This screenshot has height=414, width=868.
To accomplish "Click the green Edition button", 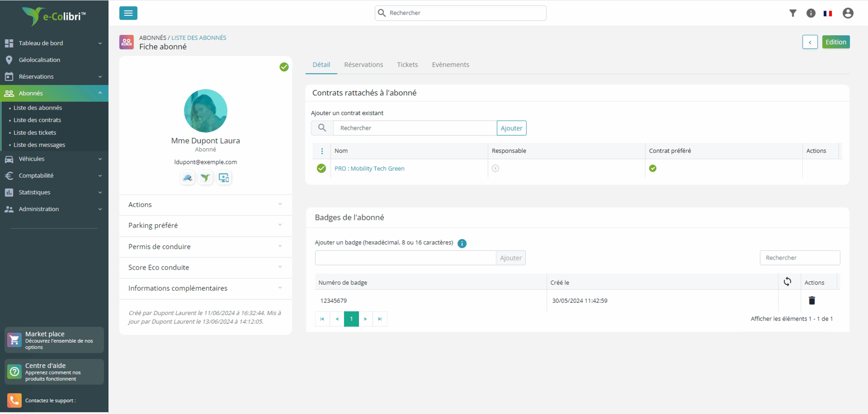I will (x=836, y=42).
